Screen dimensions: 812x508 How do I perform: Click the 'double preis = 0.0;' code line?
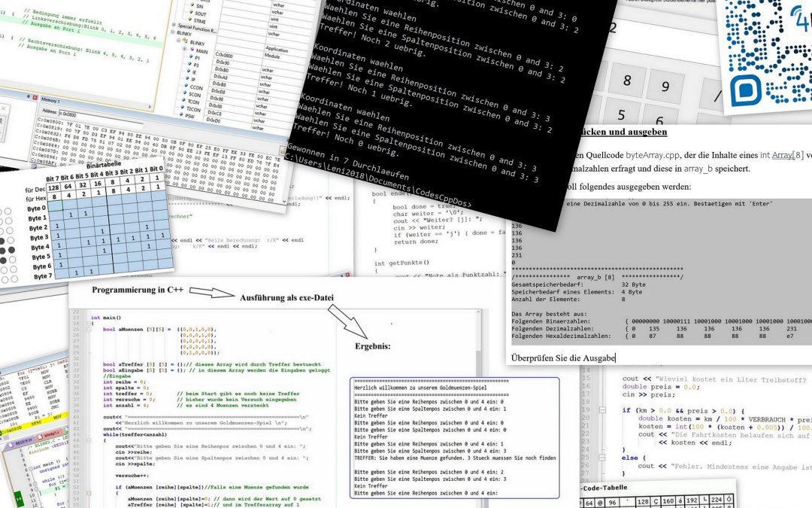[x=662, y=387]
